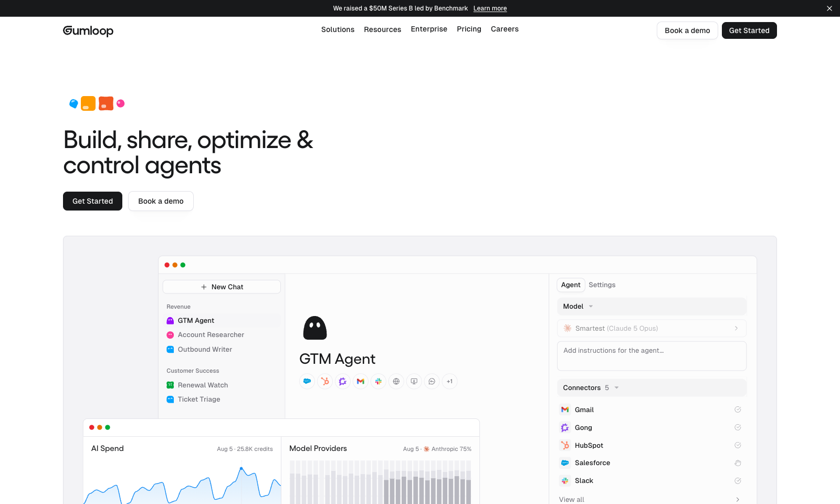
Task: Click Get Started in the header
Action: [x=749, y=30]
